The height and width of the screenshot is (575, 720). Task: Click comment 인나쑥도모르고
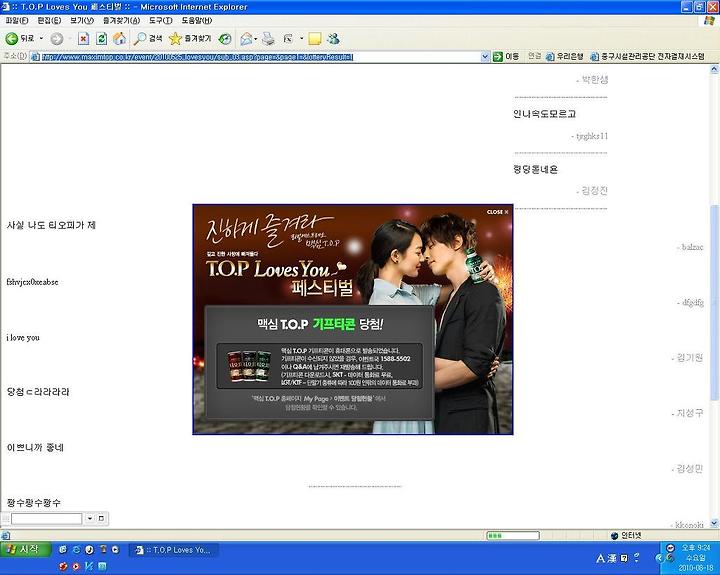pos(544,114)
